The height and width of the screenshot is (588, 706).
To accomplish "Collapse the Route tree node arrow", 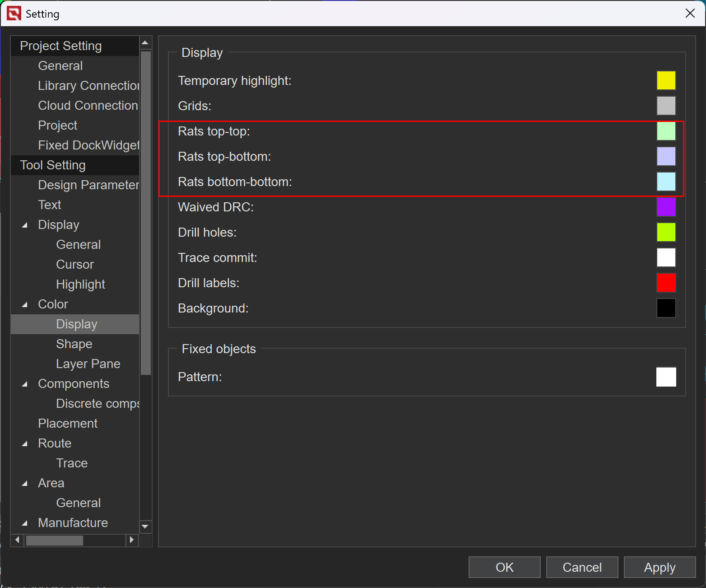I will coord(25,444).
